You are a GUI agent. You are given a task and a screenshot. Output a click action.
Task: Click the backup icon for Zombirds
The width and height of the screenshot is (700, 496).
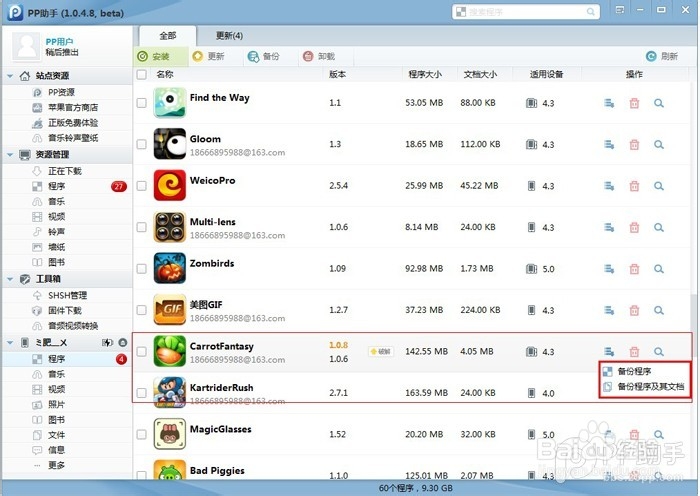pyautogui.click(x=609, y=269)
